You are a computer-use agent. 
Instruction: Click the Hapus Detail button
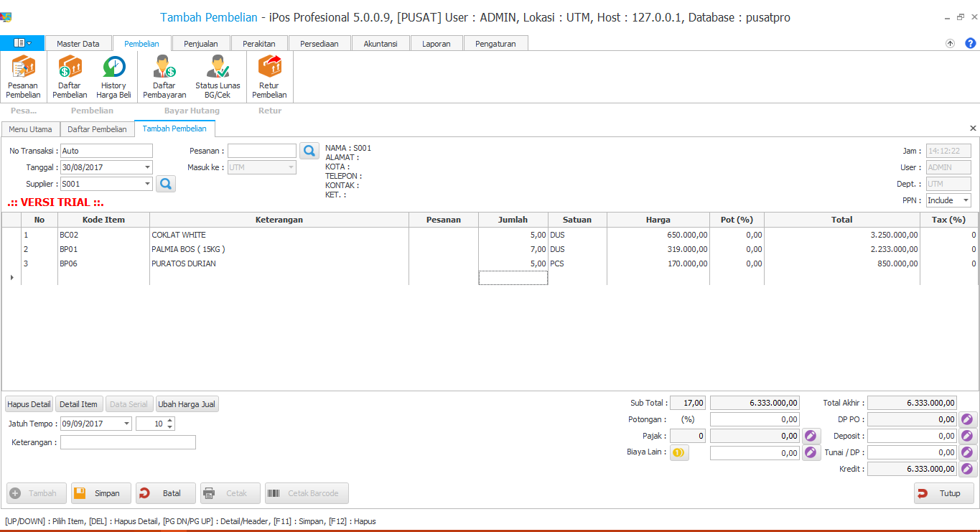point(29,404)
